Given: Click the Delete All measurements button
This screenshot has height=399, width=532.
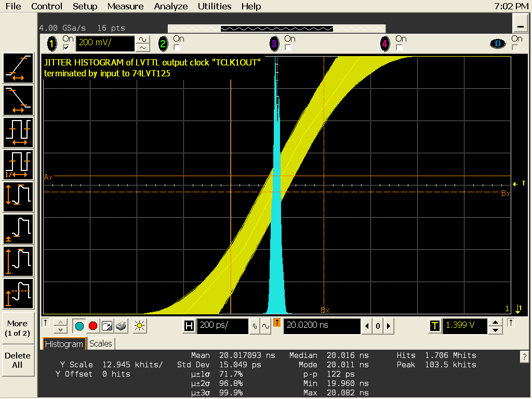Looking at the screenshot, I should click(18, 361).
